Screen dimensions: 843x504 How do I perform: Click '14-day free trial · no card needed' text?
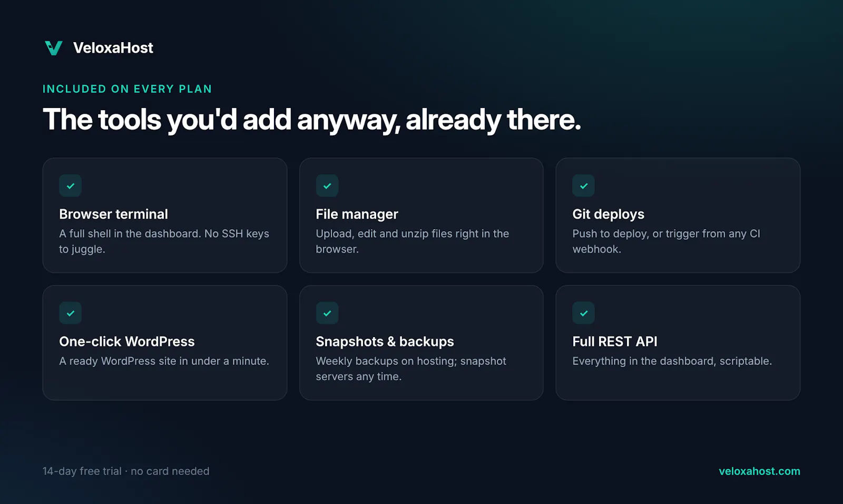click(x=126, y=471)
